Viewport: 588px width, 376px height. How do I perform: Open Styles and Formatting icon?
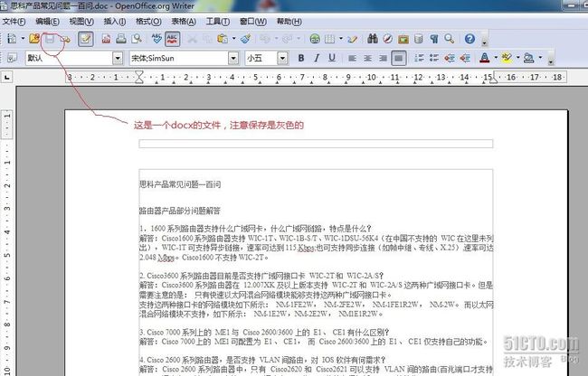pos(12,58)
